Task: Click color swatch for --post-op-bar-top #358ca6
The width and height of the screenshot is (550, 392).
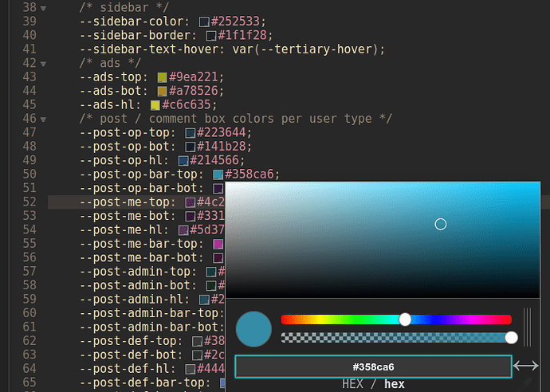Action: [x=218, y=174]
